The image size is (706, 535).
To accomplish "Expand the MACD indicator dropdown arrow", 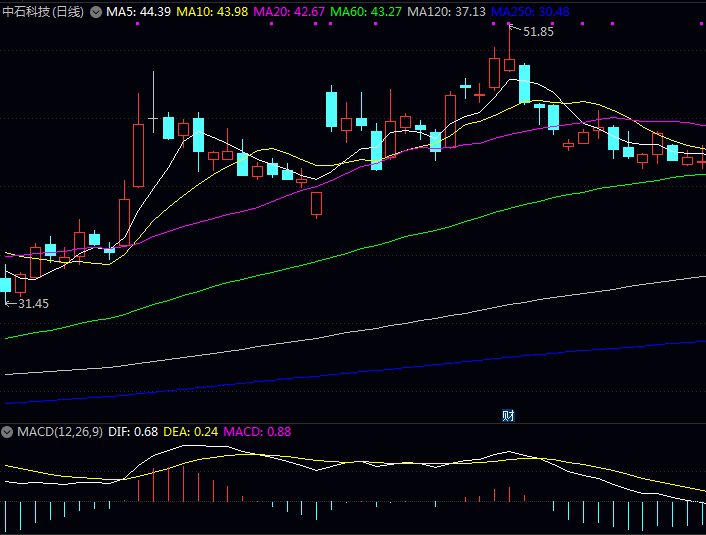I will point(7,432).
